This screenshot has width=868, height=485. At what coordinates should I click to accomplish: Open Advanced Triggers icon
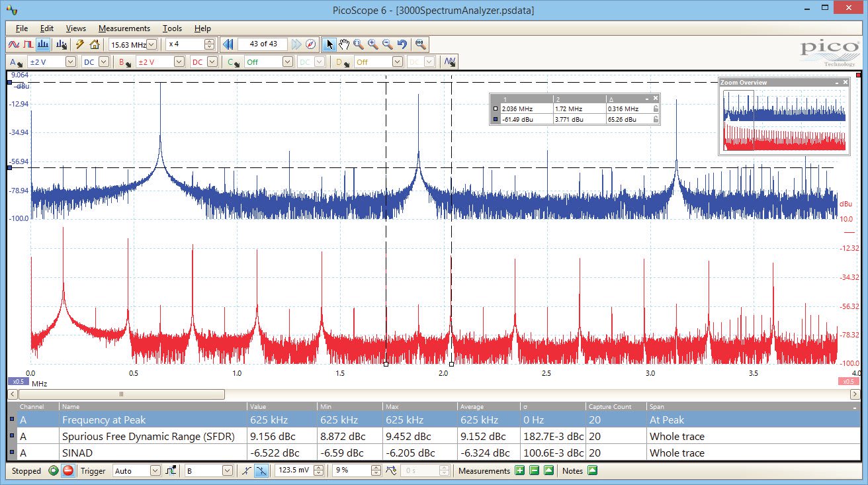[171, 471]
